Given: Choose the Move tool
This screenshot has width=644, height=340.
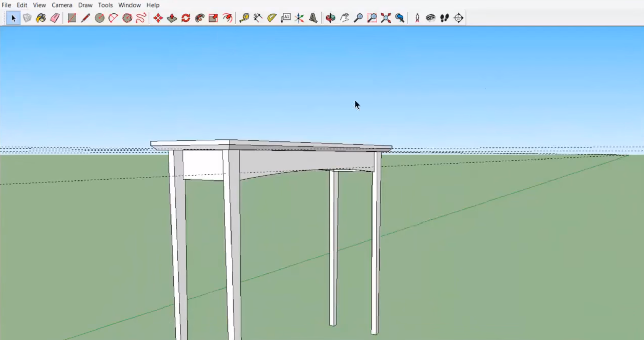Looking at the screenshot, I should [x=158, y=18].
